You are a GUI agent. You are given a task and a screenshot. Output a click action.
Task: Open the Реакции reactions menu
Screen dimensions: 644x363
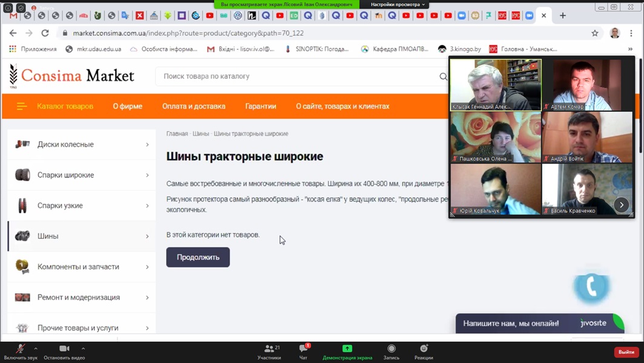click(424, 348)
